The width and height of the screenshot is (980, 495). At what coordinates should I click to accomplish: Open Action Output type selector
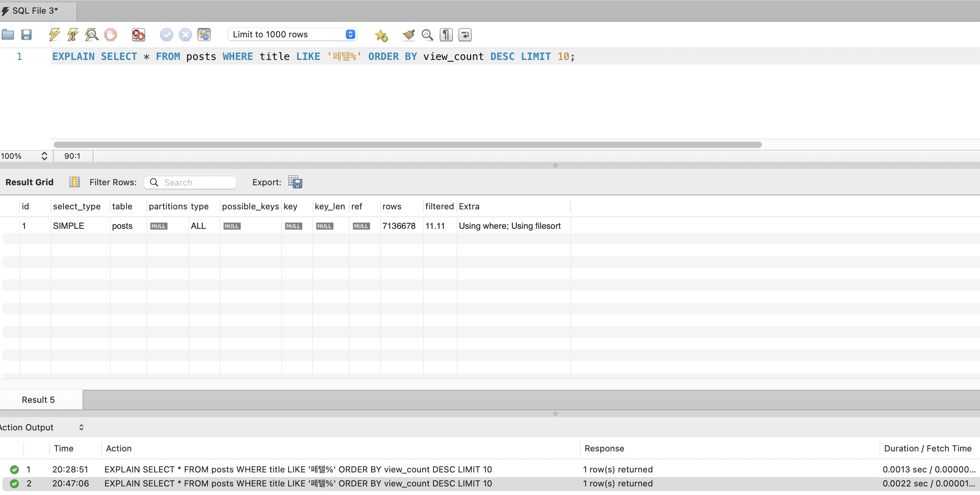[81, 427]
